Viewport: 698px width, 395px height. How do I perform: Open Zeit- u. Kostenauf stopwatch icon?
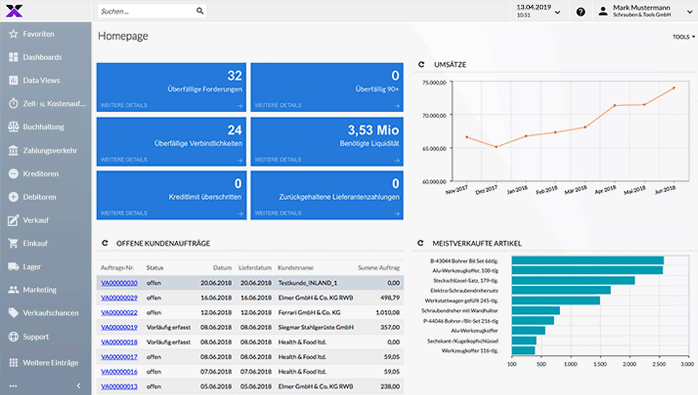tap(13, 103)
